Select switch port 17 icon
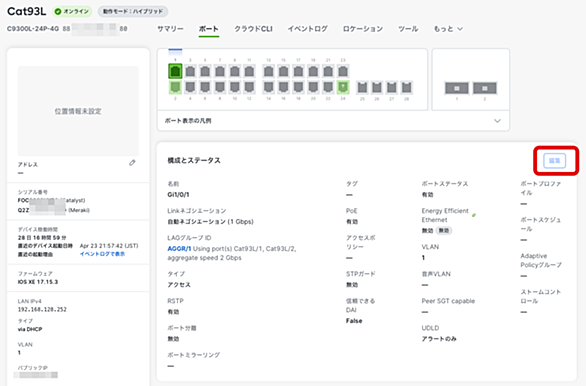The image size is (586, 386). click(x=298, y=71)
